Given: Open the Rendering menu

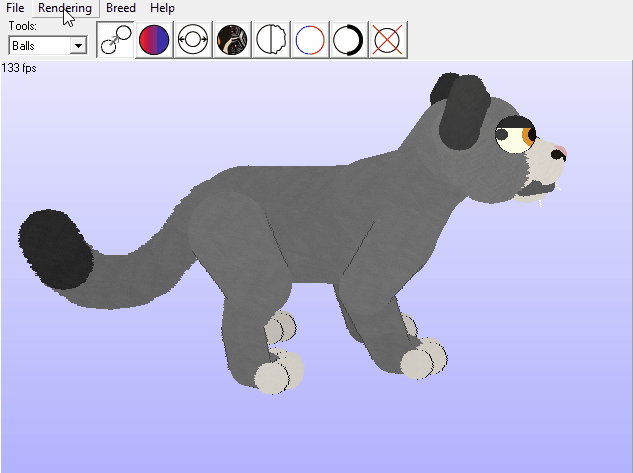Looking at the screenshot, I should tap(65, 8).
